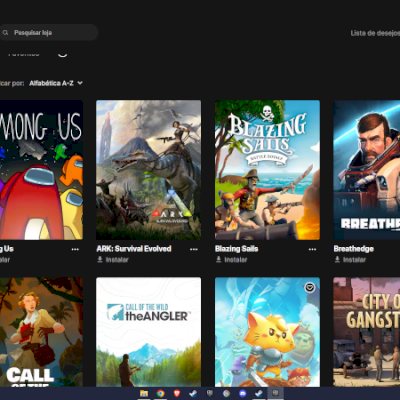Screen dimensions: 400x400
Task: Click Instalar under Breathedge
Action: 350,260
